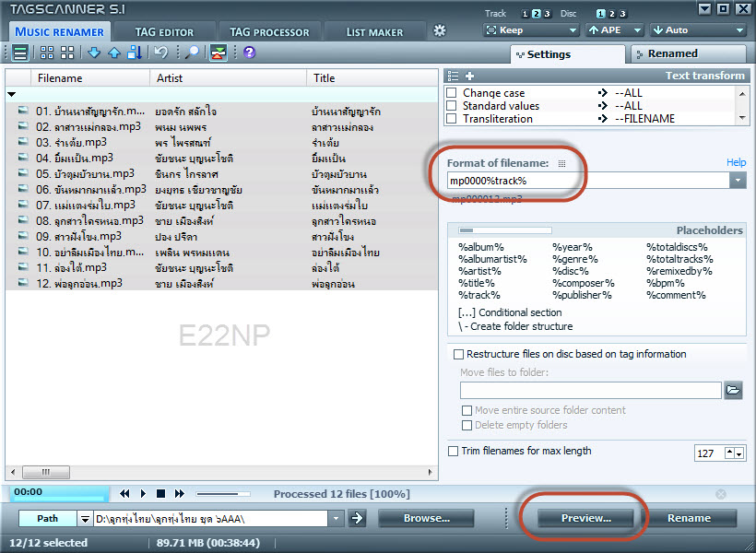Play the selected track

[143, 493]
